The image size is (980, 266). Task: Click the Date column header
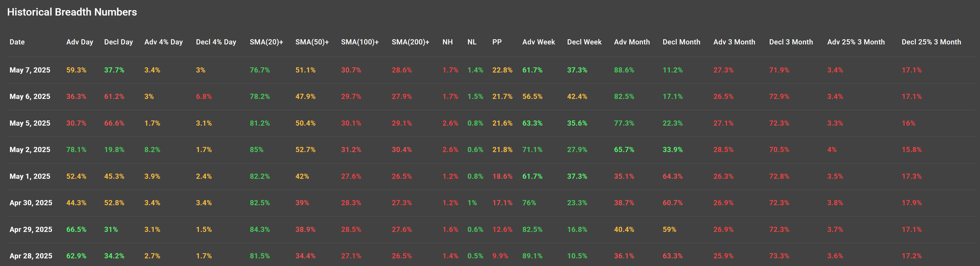17,42
